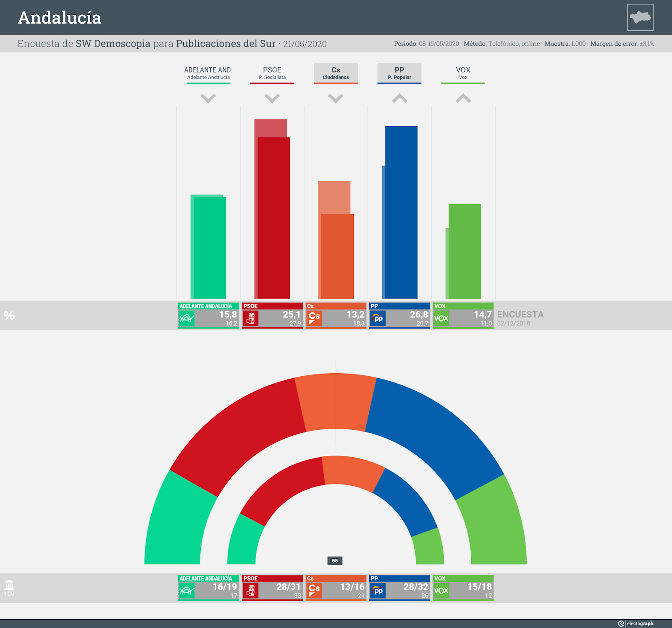Click the 15,8 Adelante Andalucía percentage

(228, 314)
